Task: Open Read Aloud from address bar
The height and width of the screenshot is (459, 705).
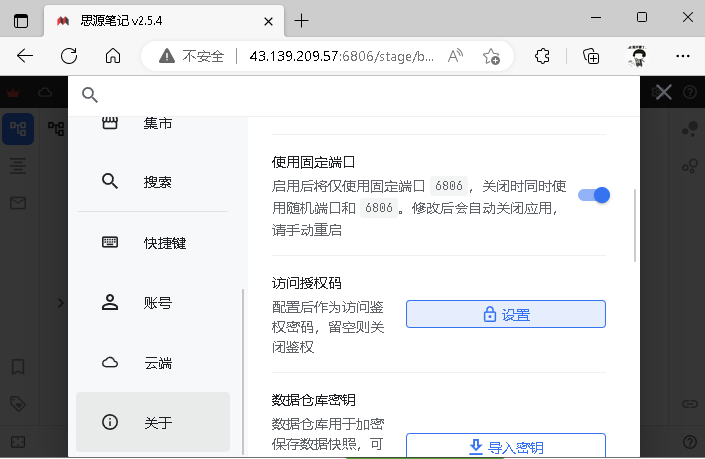Action: tap(455, 56)
